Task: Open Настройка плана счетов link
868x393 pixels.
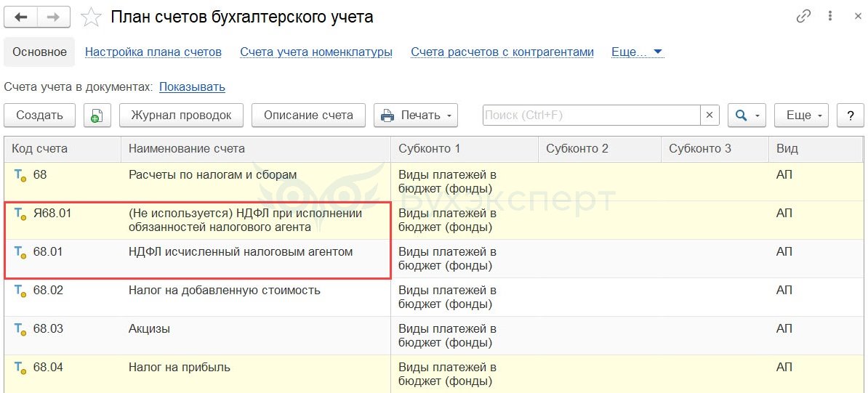Action: coord(153,52)
